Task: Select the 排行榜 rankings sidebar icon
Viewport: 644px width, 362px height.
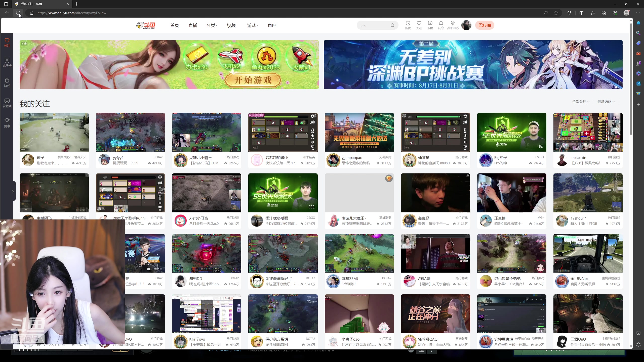Action: point(7,62)
